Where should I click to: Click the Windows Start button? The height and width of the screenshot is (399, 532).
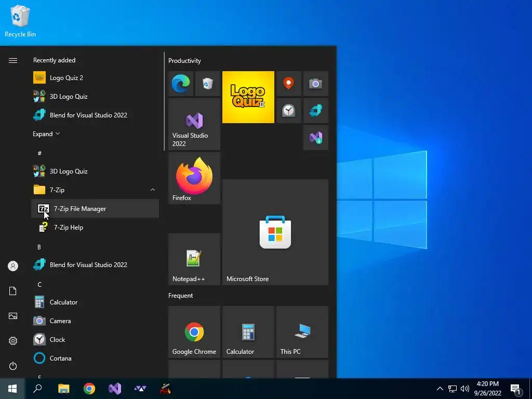(x=12, y=389)
